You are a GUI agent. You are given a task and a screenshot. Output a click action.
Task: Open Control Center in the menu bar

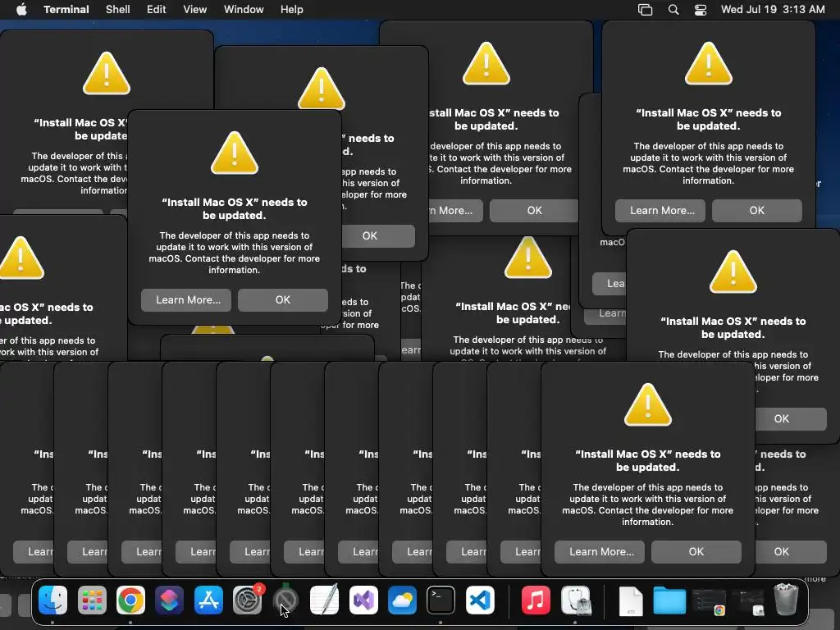[x=701, y=10]
